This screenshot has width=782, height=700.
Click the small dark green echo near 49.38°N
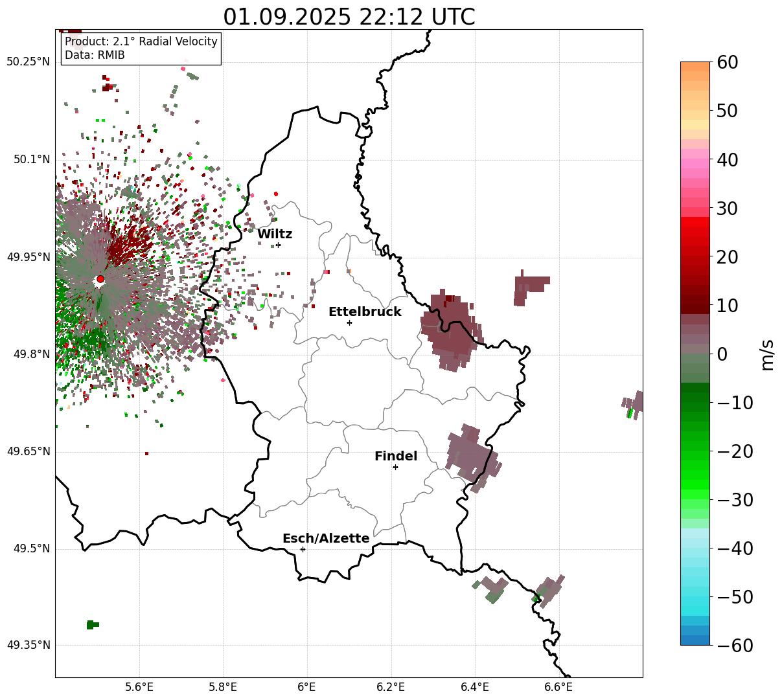93,625
